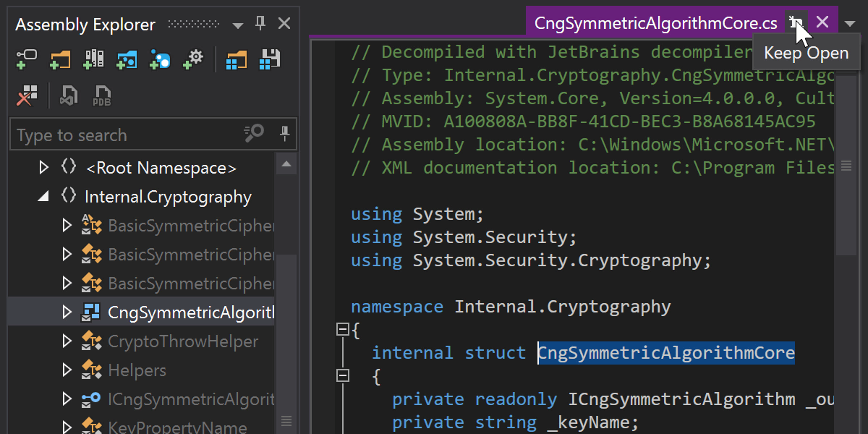Open the Assembly Explorer window options dropdown
The height and width of the screenshot is (434, 868).
pos(237,25)
